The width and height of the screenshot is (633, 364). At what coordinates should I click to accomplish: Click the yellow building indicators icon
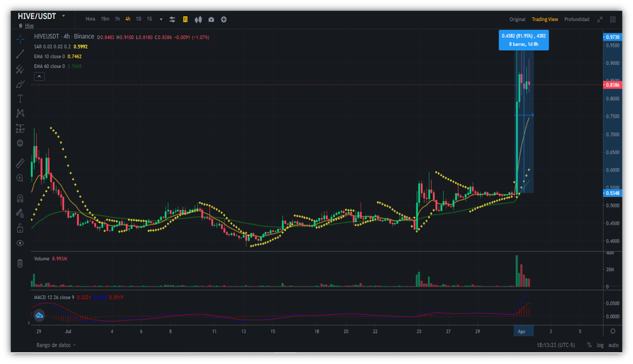pyautogui.click(x=185, y=19)
